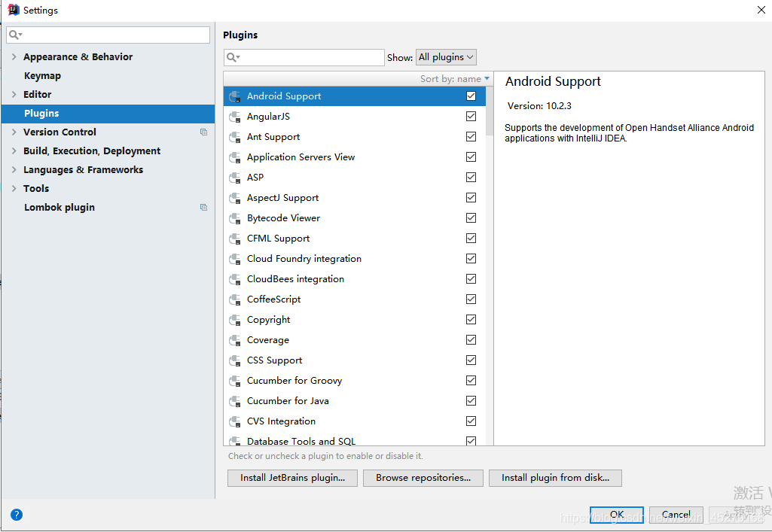Click the project-level icon beside Version Control
Image resolution: width=772 pixels, height=532 pixels.
[x=203, y=132]
